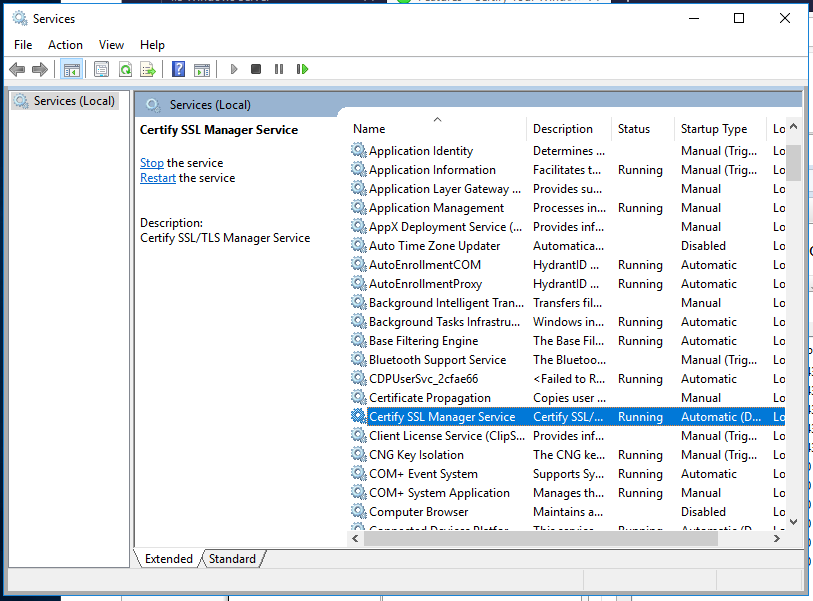Viewport: 813px width, 601px height.
Task: Toggle Show/Hide Action Pane toolbar icon
Action: click(202, 69)
